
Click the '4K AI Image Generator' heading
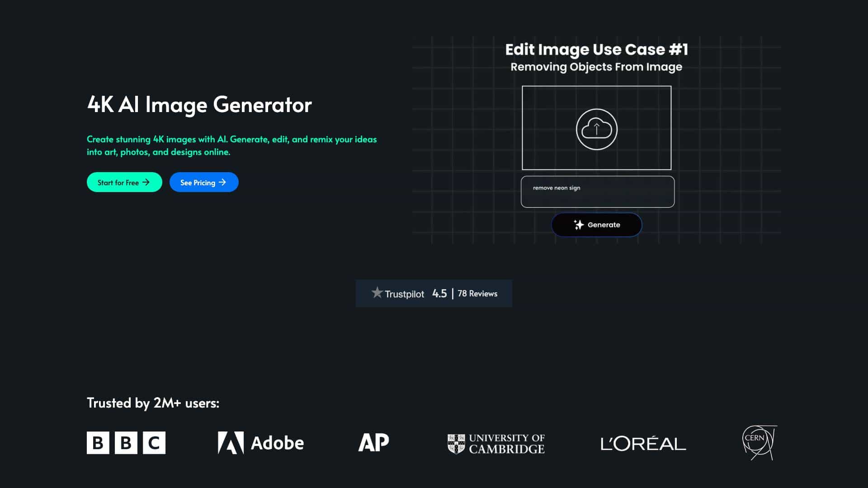pos(199,104)
